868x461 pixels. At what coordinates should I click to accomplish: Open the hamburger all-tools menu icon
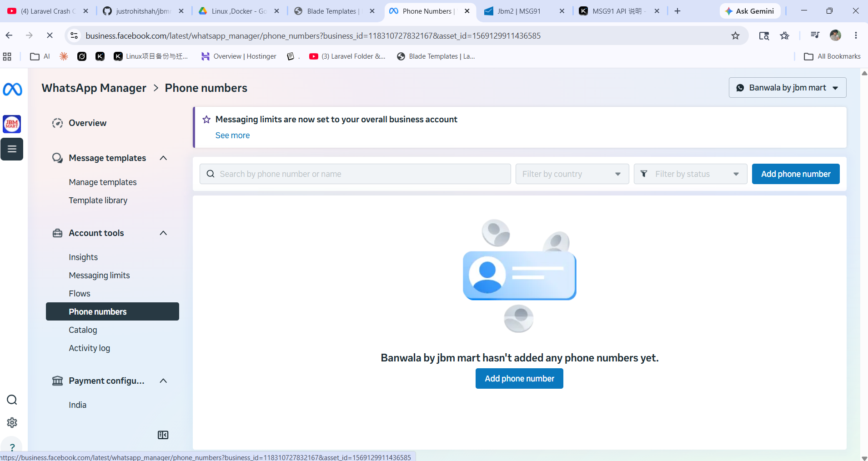coord(12,149)
